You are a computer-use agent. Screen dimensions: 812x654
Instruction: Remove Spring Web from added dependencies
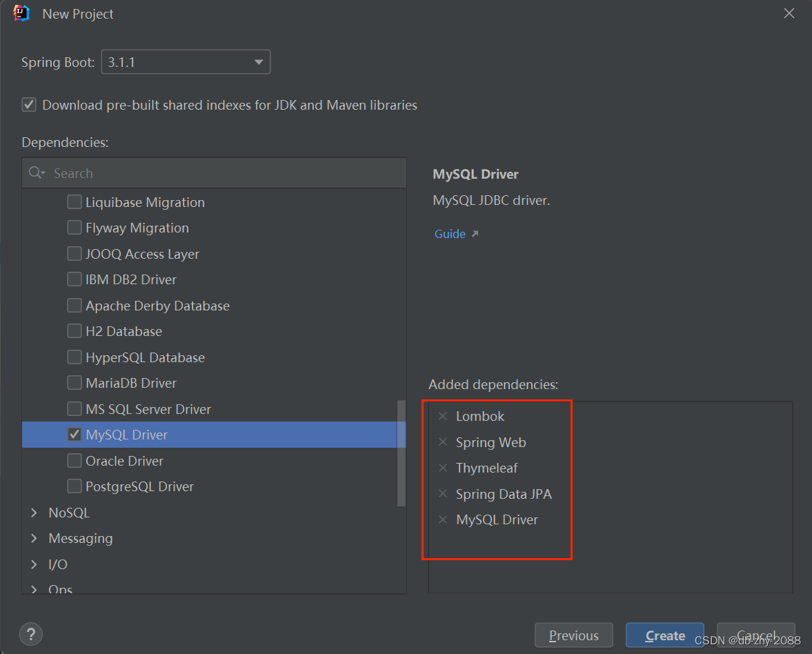[x=442, y=442]
